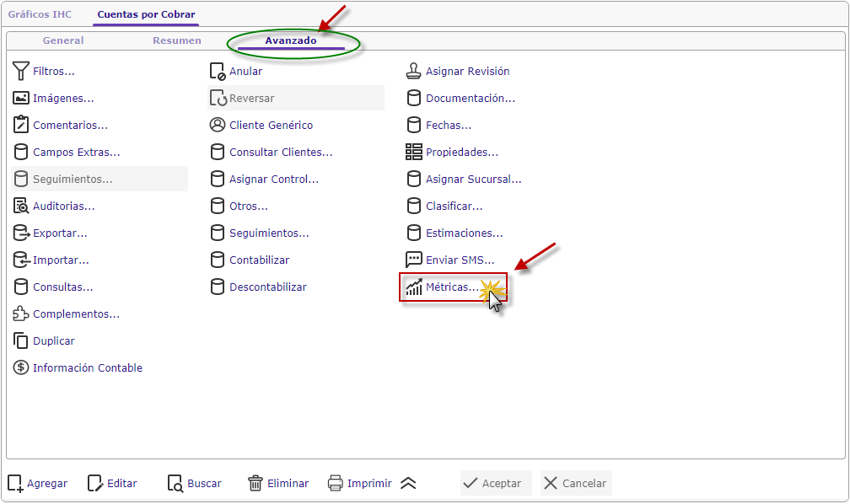Click the Clasificar cylinder icon

413,206
